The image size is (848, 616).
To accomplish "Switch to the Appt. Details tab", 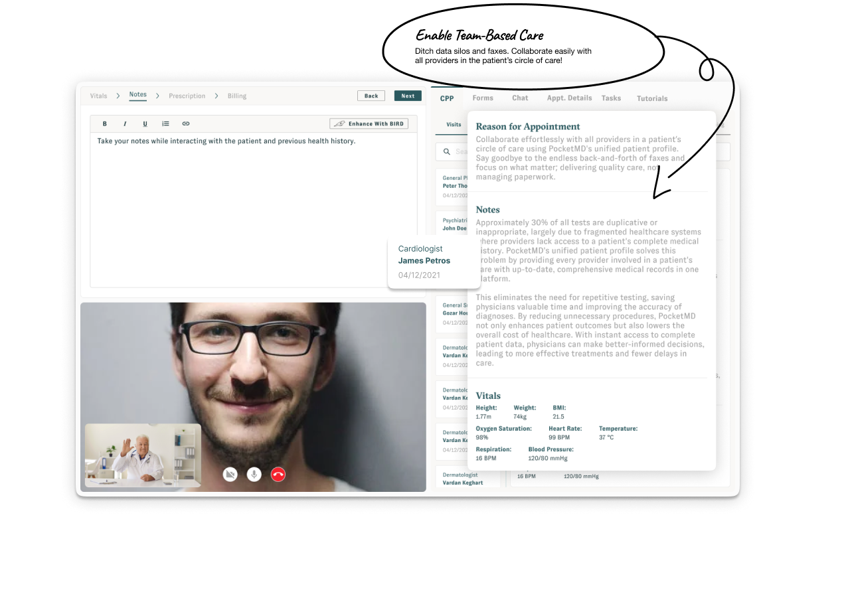I will coord(569,98).
